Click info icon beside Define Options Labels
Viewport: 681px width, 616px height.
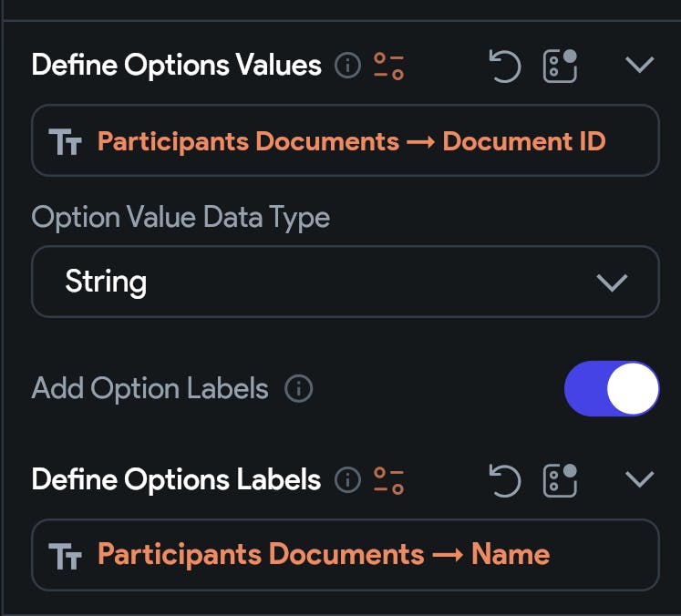347,479
